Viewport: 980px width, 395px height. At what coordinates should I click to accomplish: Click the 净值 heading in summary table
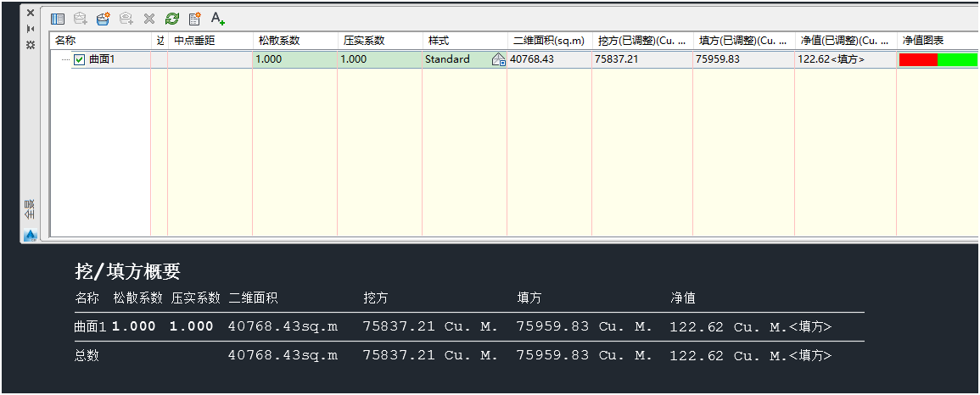(682, 298)
